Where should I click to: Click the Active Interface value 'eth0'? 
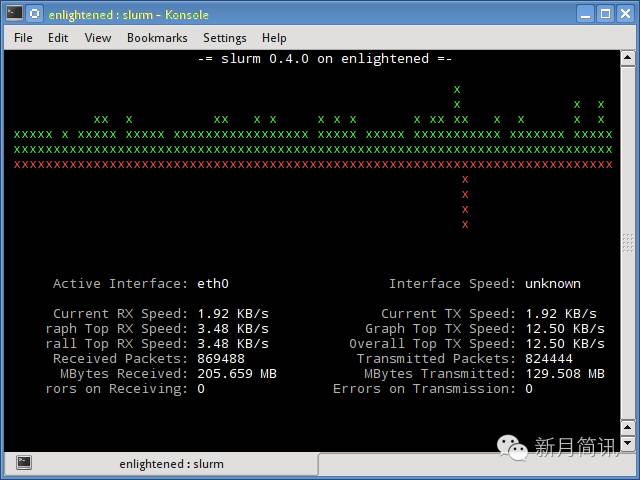pyautogui.click(x=213, y=284)
